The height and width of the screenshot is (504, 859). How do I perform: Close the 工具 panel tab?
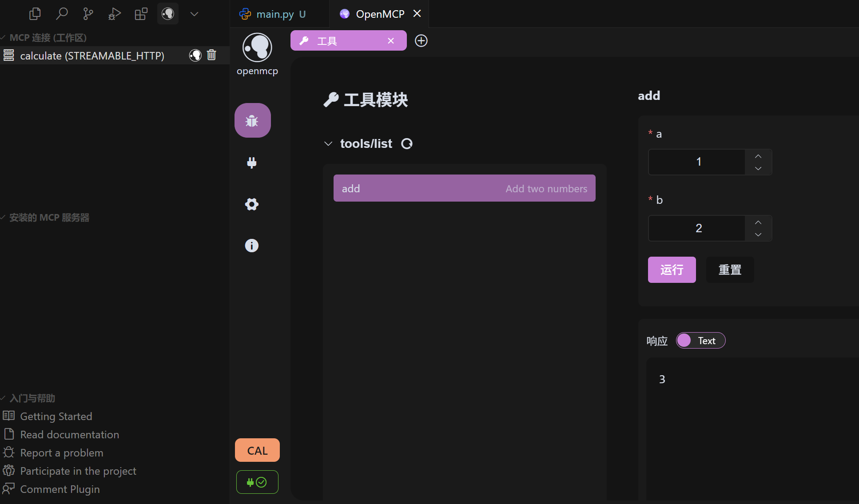tap(391, 41)
